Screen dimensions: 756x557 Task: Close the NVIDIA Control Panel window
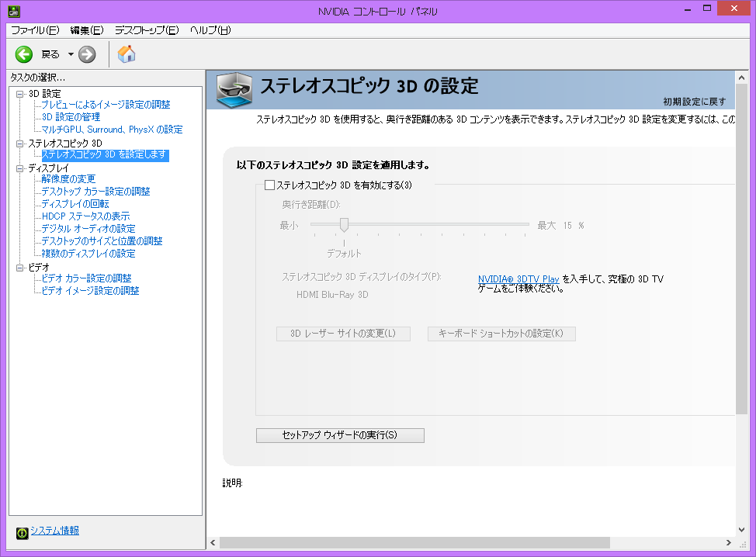(x=733, y=9)
